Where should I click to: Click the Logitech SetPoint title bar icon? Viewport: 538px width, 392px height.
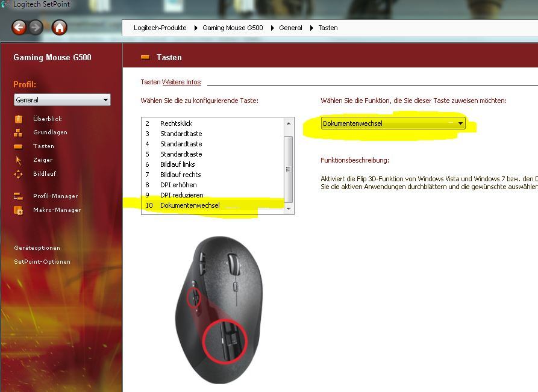click(x=5, y=4)
